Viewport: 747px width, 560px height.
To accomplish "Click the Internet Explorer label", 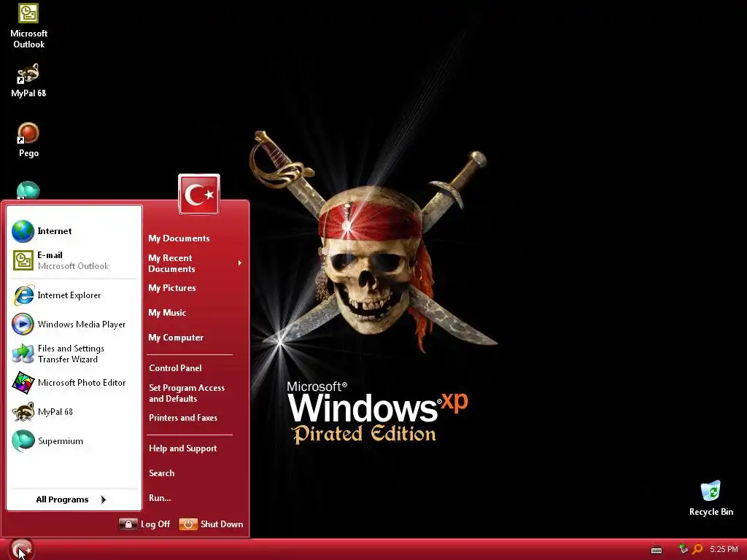I will click(x=69, y=295).
